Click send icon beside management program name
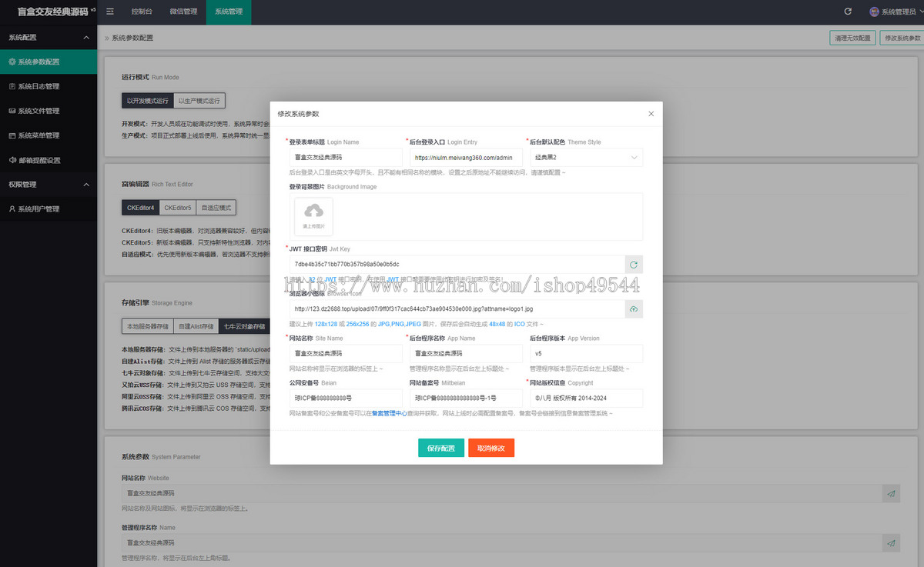This screenshot has height=567, width=924. pyautogui.click(x=891, y=543)
